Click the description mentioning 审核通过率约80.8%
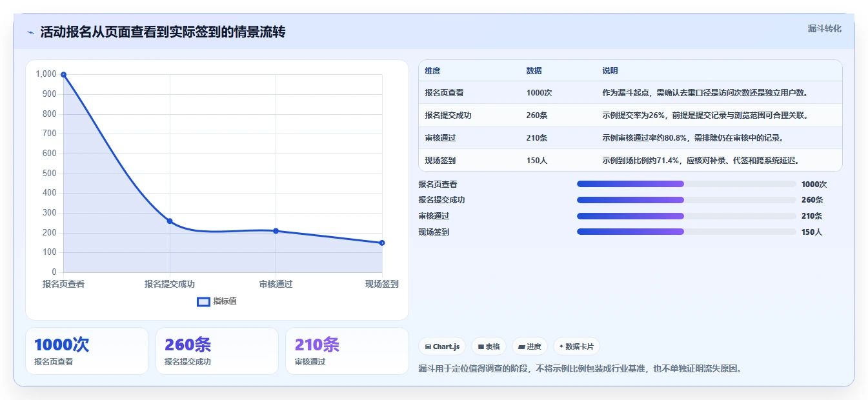This screenshot has width=868, height=400. 692,138
